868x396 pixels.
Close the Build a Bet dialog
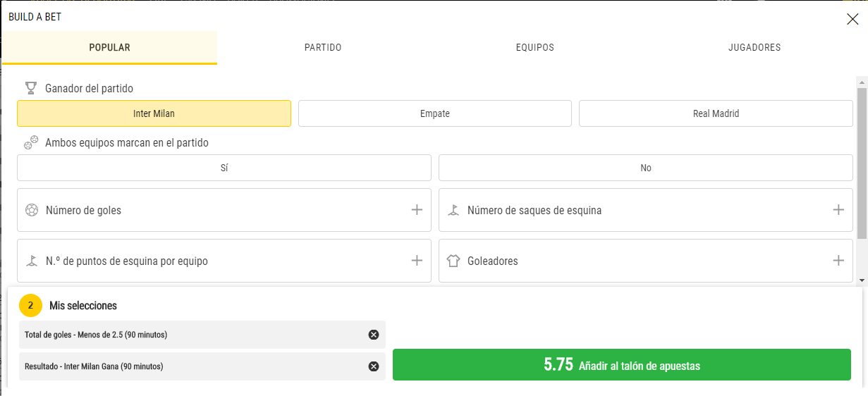852,19
